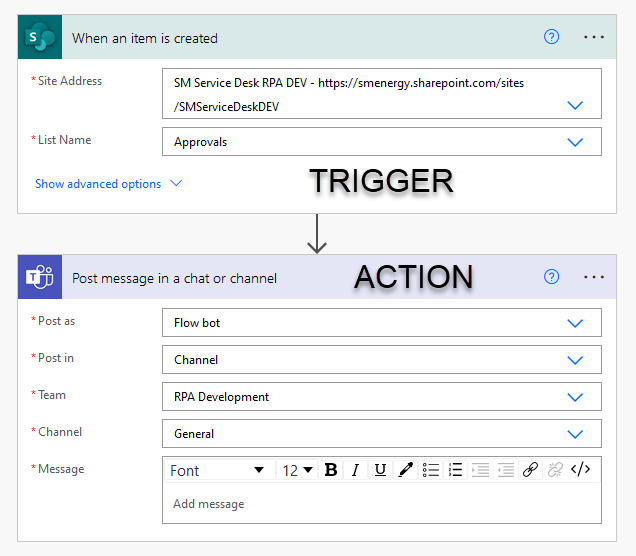Remove the hyperlink with the unlink icon
This screenshot has width=636, height=556.
click(555, 470)
